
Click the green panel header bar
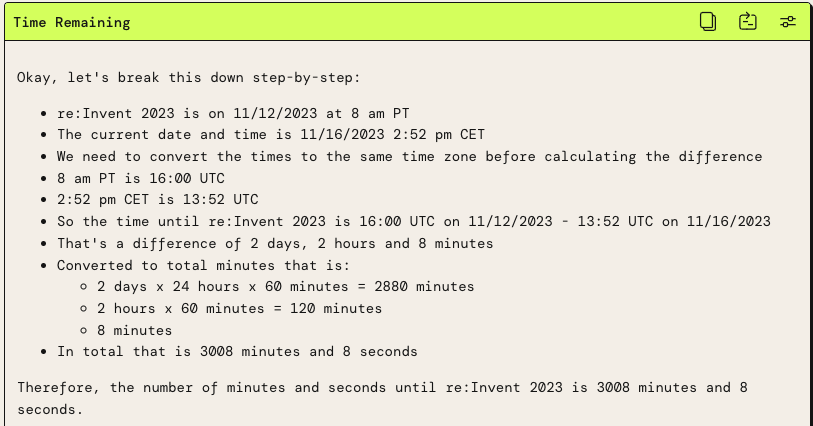click(x=406, y=22)
